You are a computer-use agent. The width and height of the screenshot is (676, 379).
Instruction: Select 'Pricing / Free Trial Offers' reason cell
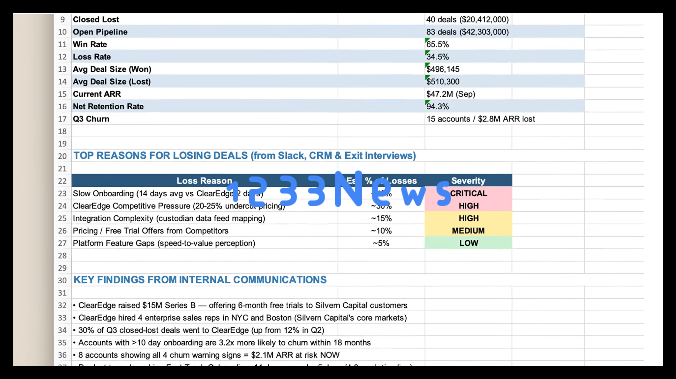click(205, 231)
